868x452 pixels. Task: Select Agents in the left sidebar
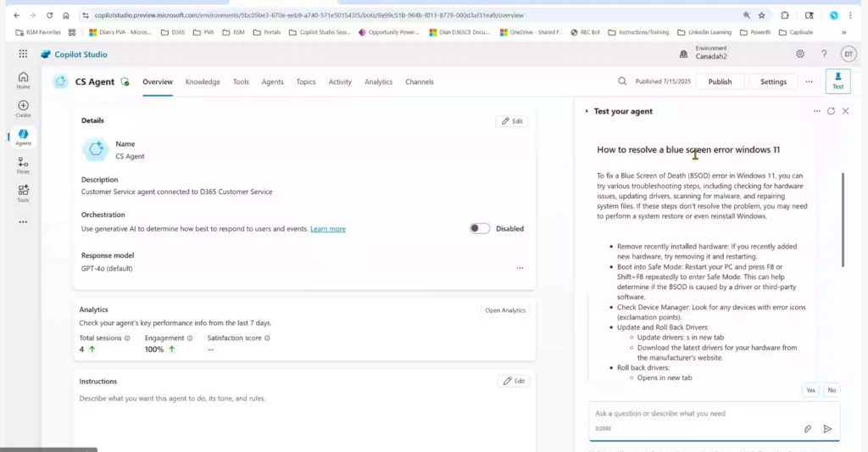23,137
